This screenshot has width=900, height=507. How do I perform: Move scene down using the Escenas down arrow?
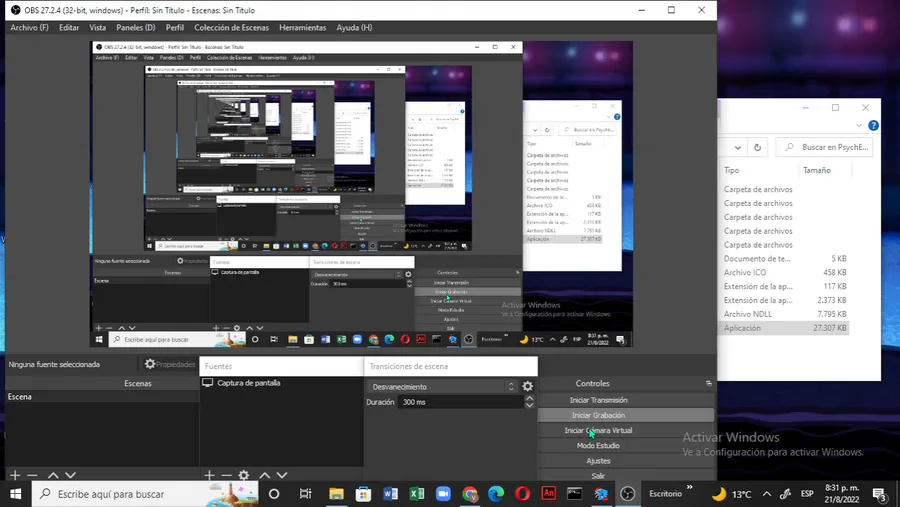pos(70,475)
